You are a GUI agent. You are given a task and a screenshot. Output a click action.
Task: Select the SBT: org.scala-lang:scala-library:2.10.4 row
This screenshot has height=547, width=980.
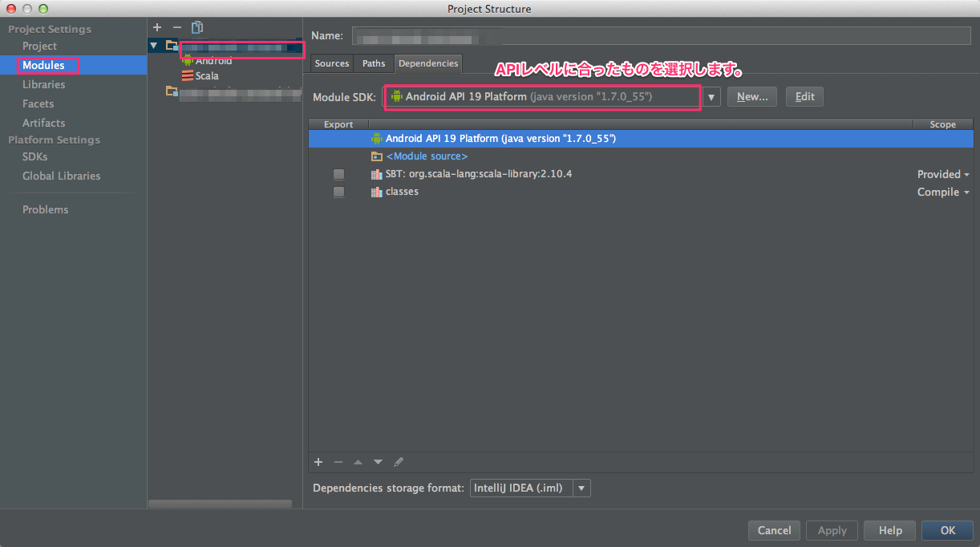tap(641, 174)
